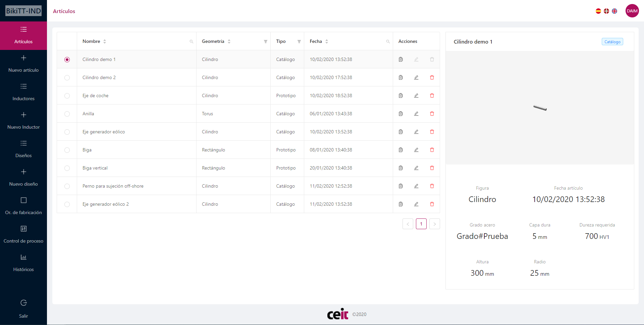The image size is (644, 325).
Task: Open the Geometría column filter
Action: (x=265, y=42)
